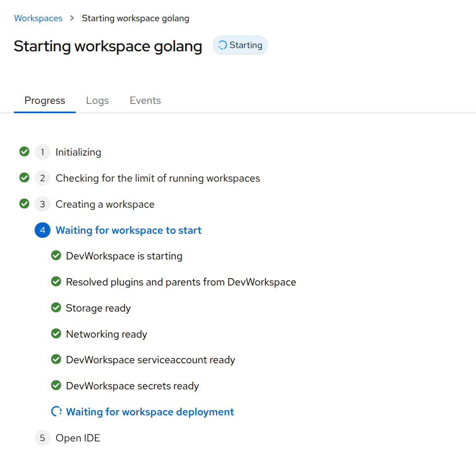
Task: Click the Resolved plugins and parents condition
Action: click(181, 282)
